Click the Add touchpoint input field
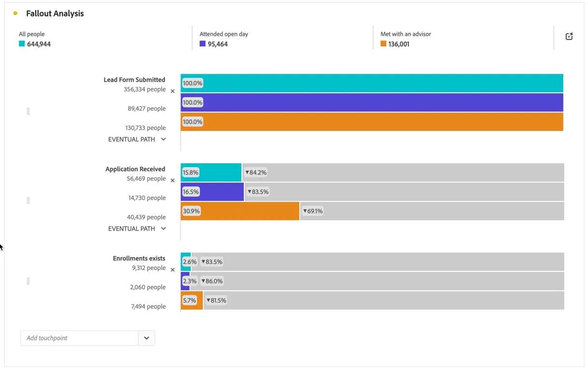 pyautogui.click(x=79, y=338)
